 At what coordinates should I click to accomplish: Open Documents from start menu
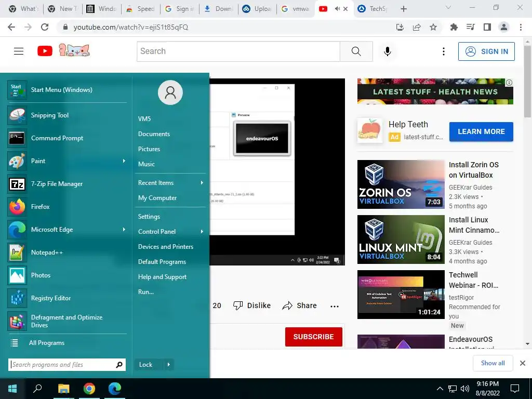[x=154, y=134]
